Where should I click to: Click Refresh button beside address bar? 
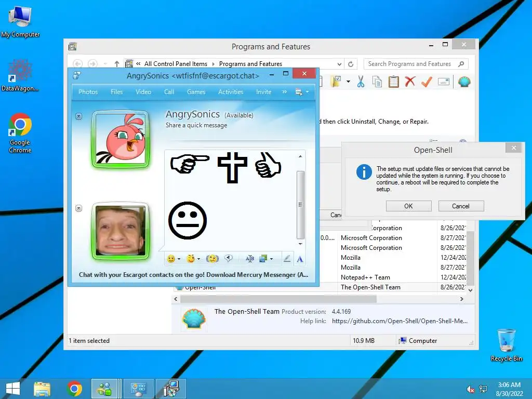pyautogui.click(x=351, y=64)
